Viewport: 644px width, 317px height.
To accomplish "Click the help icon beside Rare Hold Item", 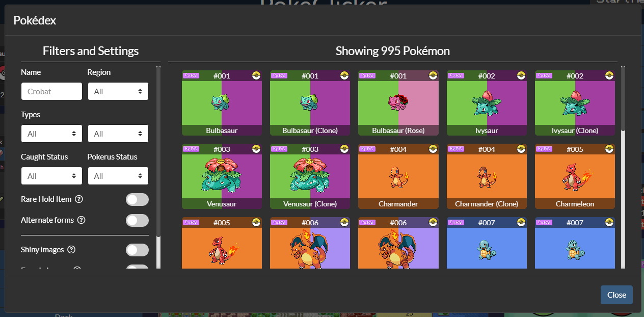I will coord(79,199).
